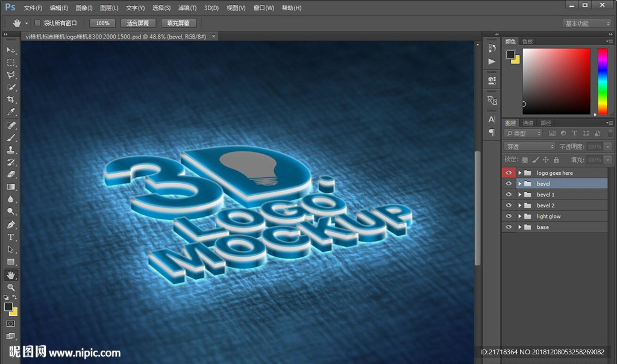Select the Crop tool in the toolbox
The height and width of the screenshot is (364, 617).
coord(11,100)
